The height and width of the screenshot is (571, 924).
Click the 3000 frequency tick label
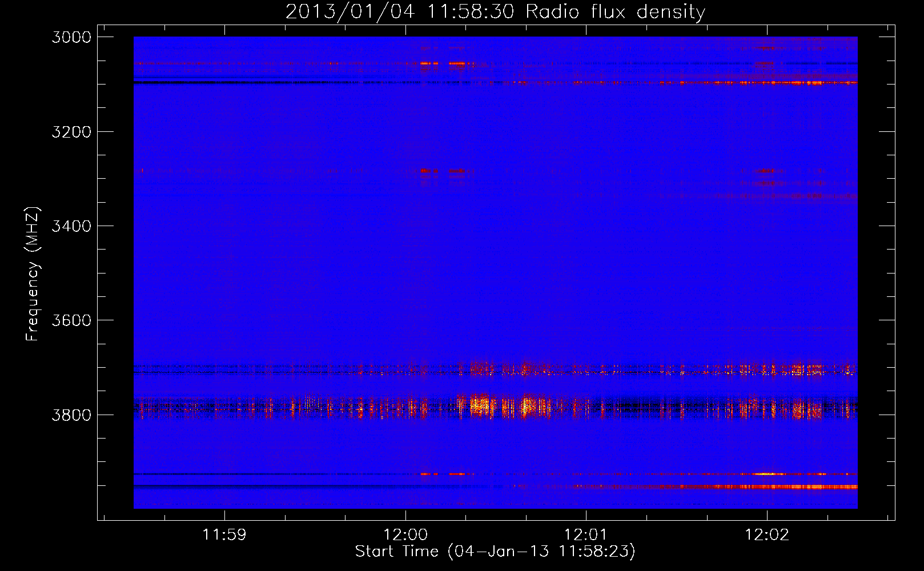[x=71, y=37]
